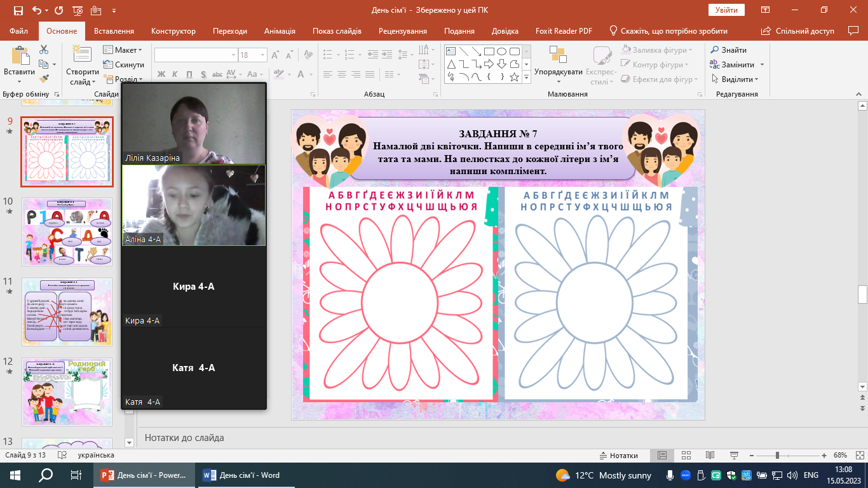Click the zoom slider handle
Image resolution: width=868 pixels, height=488 pixels.
[x=777, y=456]
